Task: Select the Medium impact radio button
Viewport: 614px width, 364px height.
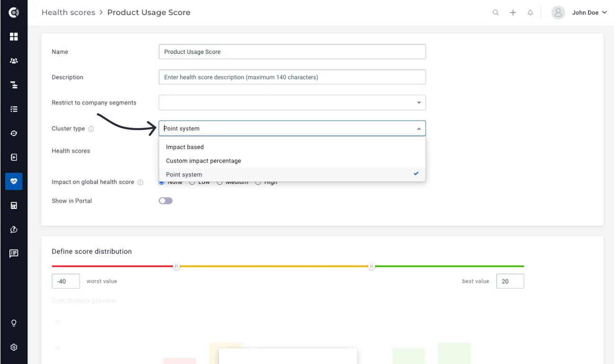Action: [x=219, y=182]
